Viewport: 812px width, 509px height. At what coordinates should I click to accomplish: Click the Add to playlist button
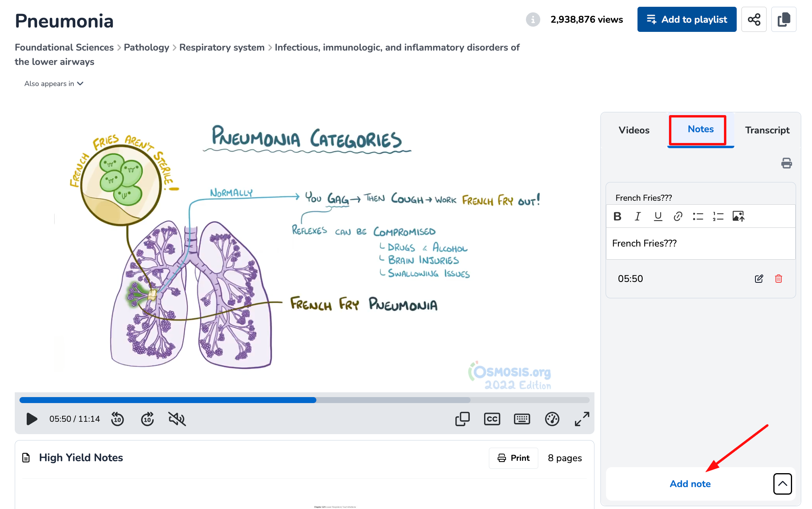pos(686,20)
